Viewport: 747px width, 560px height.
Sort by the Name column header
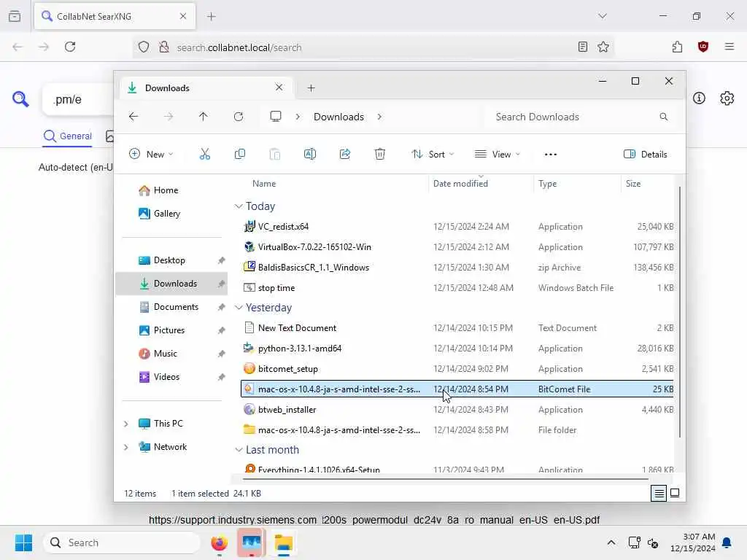tap(264, 183)
